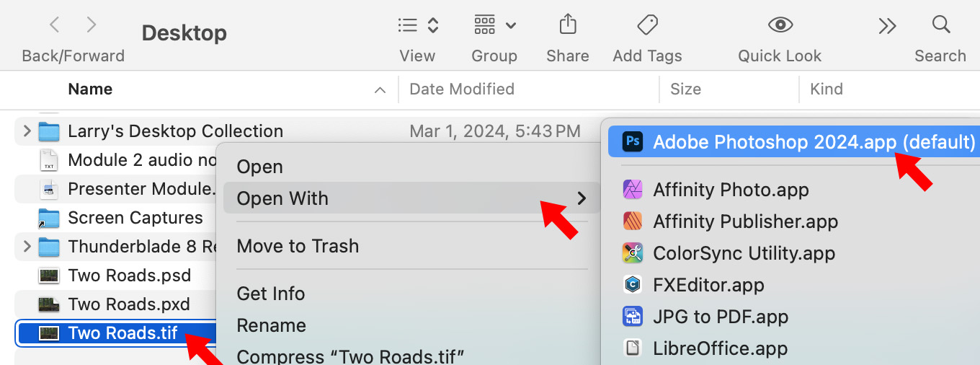Show more toolbar items via double chevron
This screenshot has width=980, height=365.
[x=887, y=26]
